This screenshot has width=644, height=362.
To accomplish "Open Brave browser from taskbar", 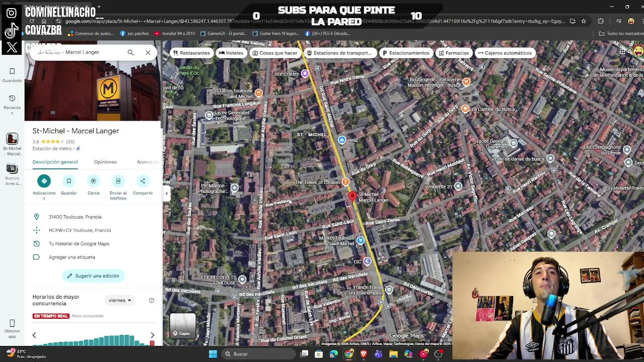I will (x=363, y=354).
